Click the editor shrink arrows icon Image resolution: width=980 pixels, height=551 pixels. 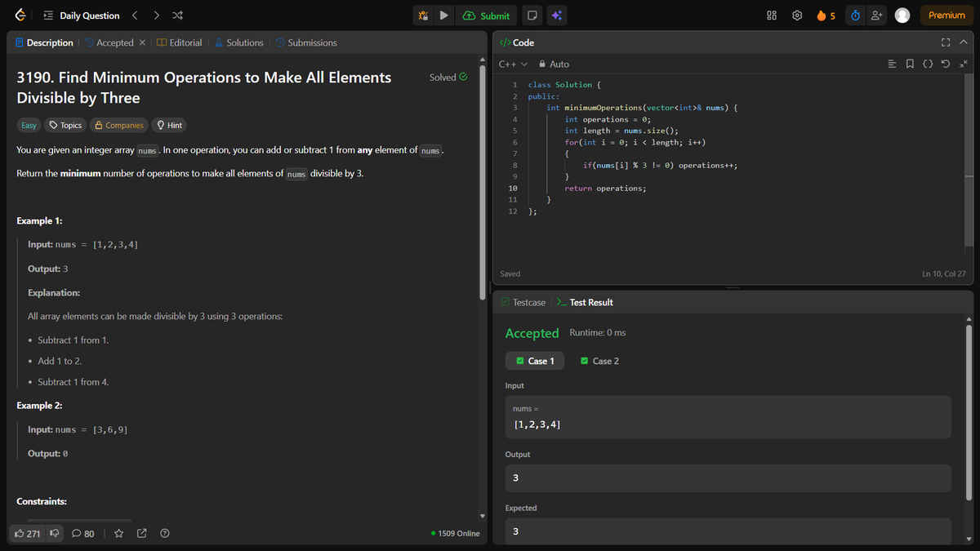pos(963,64)
